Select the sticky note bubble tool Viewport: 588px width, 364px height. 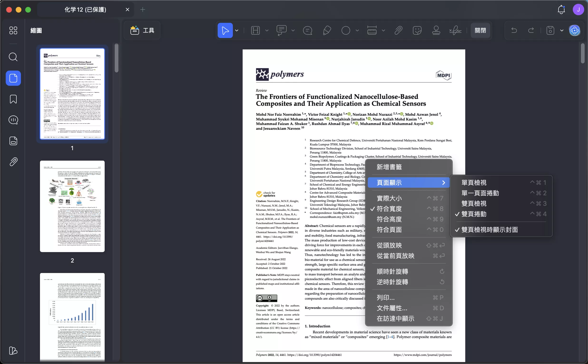[x=308, y=30]
